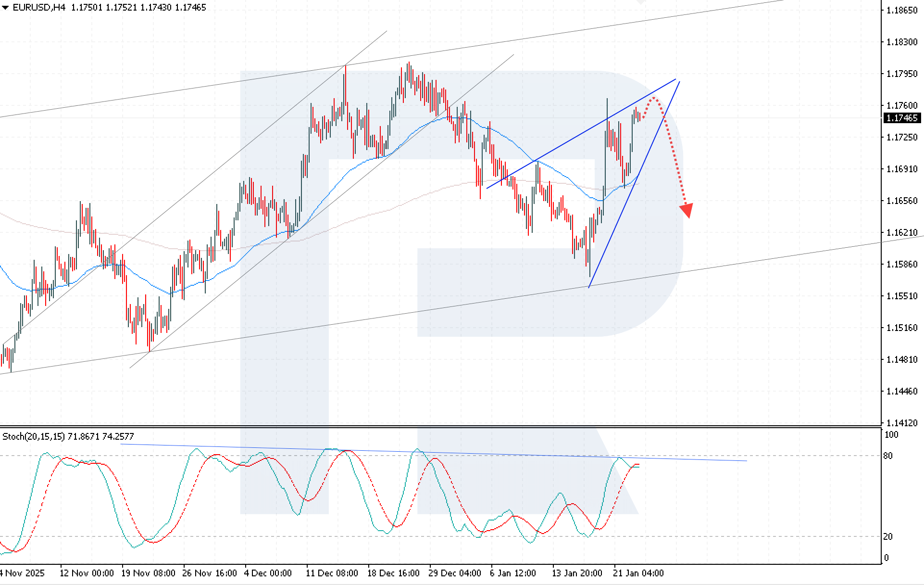Click the 12 Nov 00:00 time label
The height and width of the screenshot is (585, 924).
point(87,573)
